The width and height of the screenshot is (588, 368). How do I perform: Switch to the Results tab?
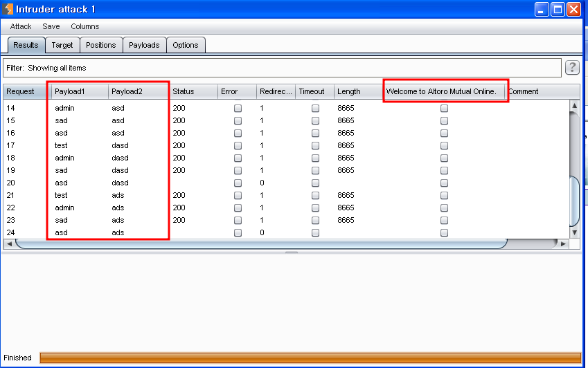click(26, 45)
